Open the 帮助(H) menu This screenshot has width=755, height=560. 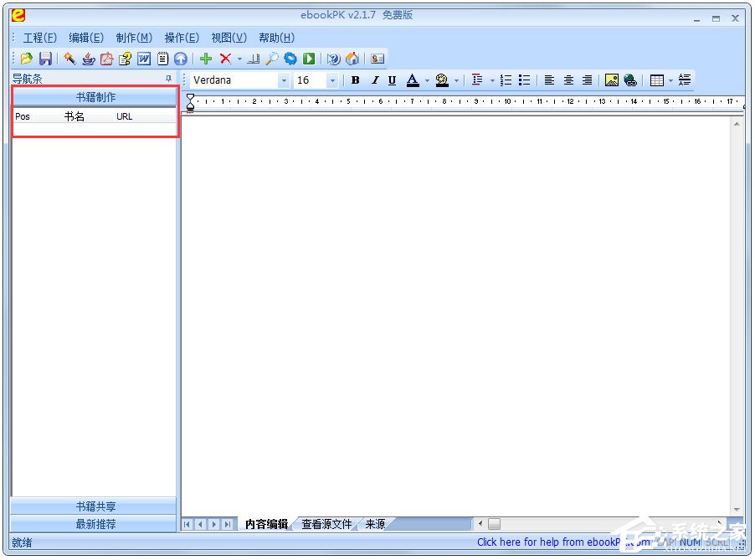(276, 38)
